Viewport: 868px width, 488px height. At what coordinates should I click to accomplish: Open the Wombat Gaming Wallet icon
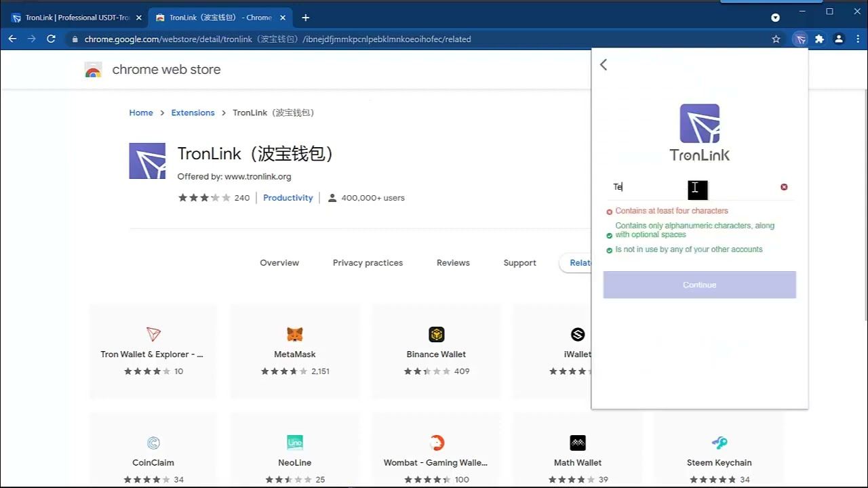click(436, 443)
